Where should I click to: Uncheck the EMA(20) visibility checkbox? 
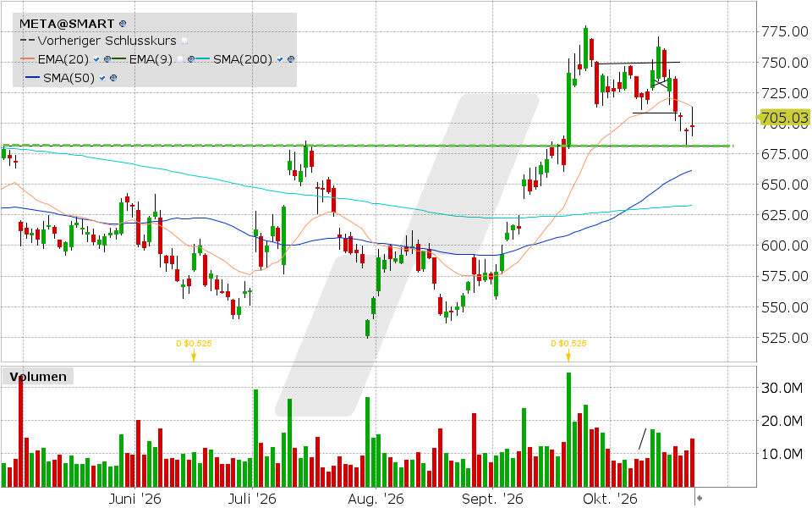(x=96, y=59)
